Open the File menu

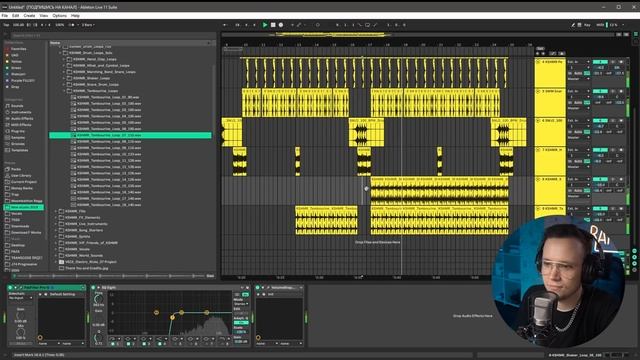5,16
